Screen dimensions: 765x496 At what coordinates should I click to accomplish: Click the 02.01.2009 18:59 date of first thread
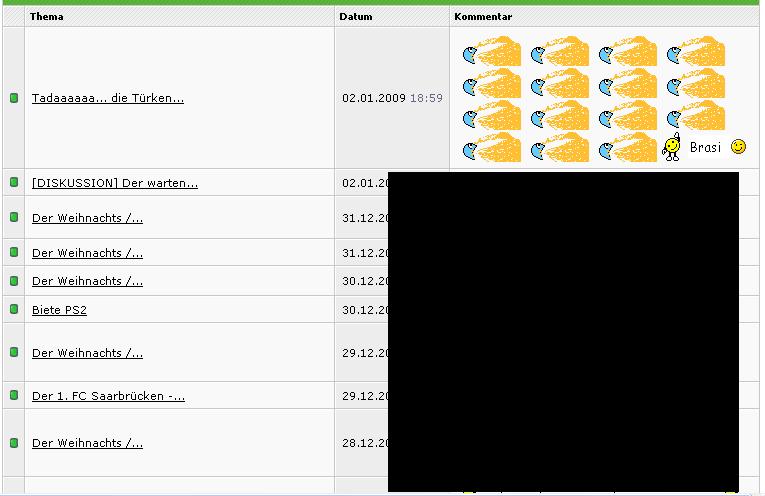pyautogui.click(x=392, y=98)
